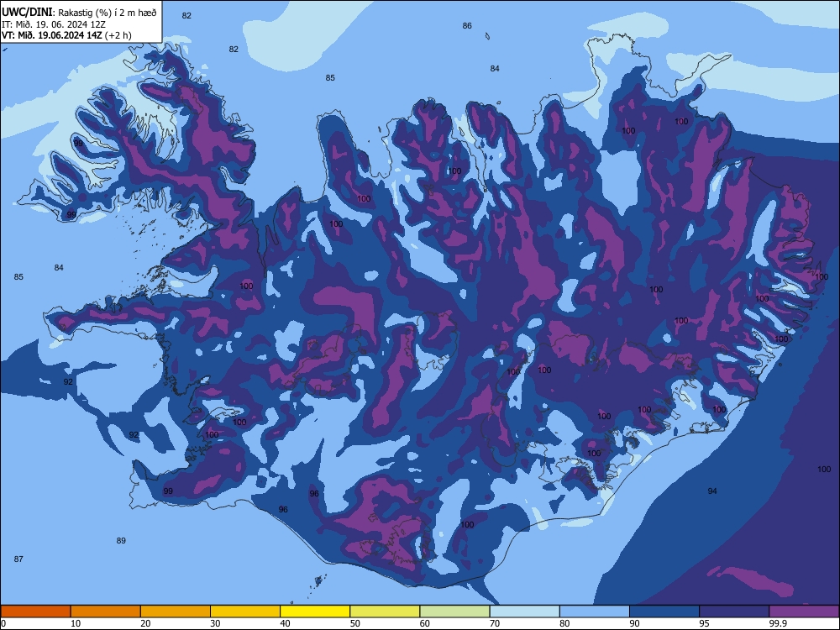The width and height of the screenshot is (840, 630).
Task: Click the 'UWC/DINI: Rakastig (%) í 2 m hæð' title
Action: 79,13
